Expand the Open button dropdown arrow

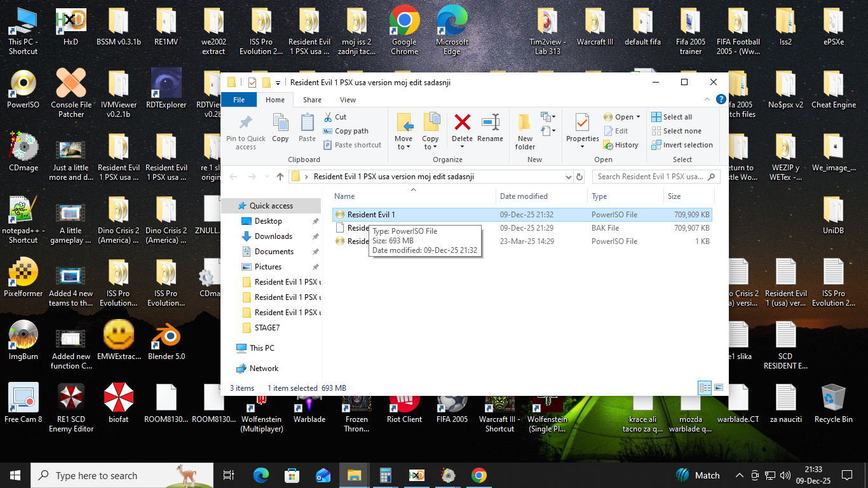[x=637, y=118]
